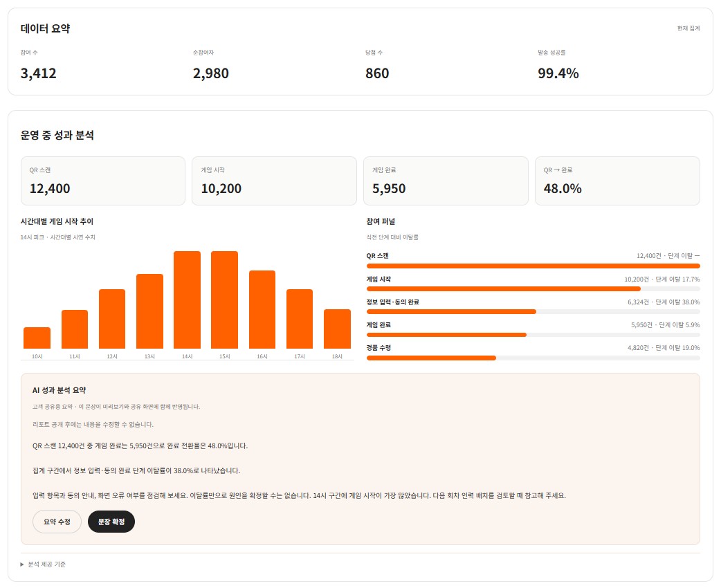
Task: Select the 18시 bar in the chart
Action: click(x=337, y=329)
